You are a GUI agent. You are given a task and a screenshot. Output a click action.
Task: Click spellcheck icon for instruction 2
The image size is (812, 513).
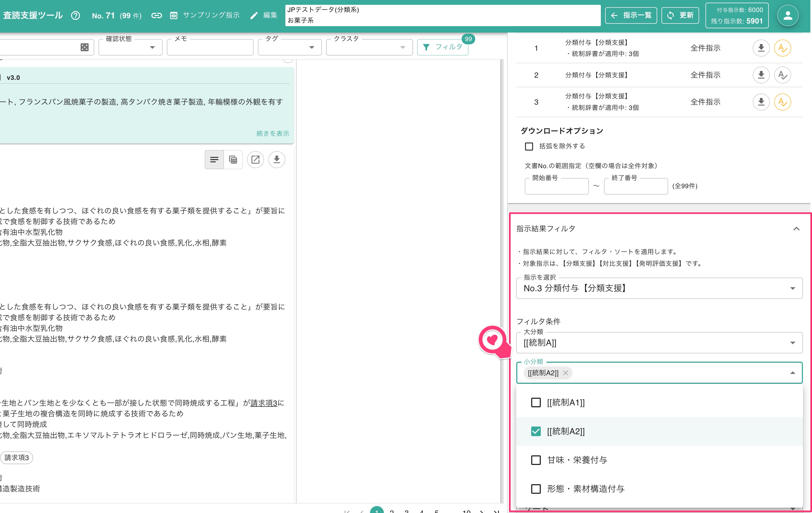782,75
